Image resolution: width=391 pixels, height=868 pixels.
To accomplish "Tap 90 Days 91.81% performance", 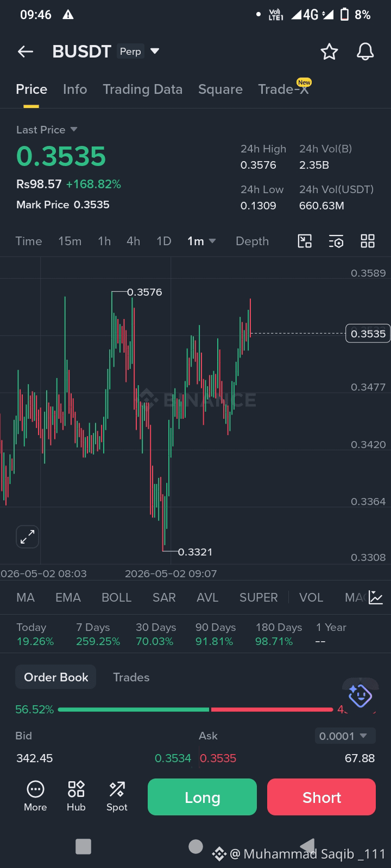I will [x=216, y=634].
